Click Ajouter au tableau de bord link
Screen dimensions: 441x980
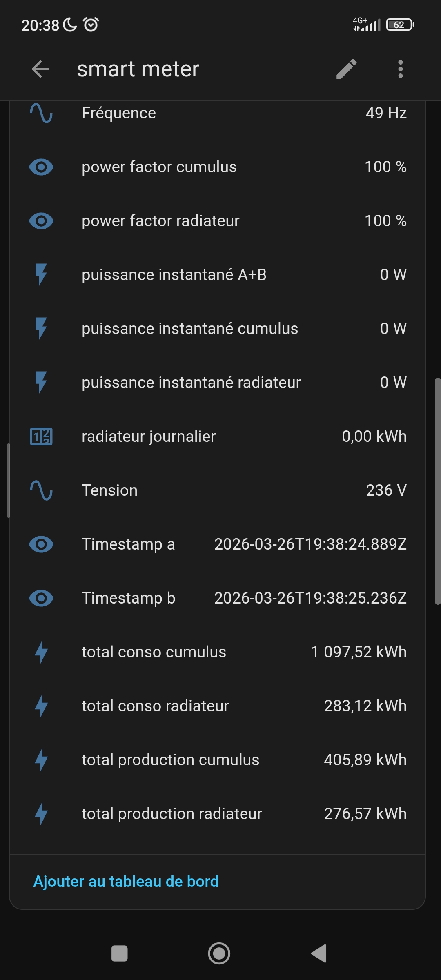point(126,882)
